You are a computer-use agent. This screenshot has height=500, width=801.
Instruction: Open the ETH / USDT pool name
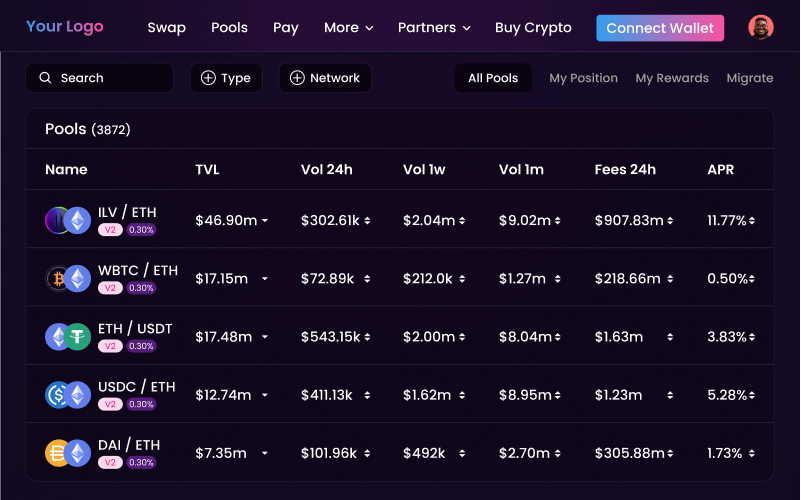135,328
